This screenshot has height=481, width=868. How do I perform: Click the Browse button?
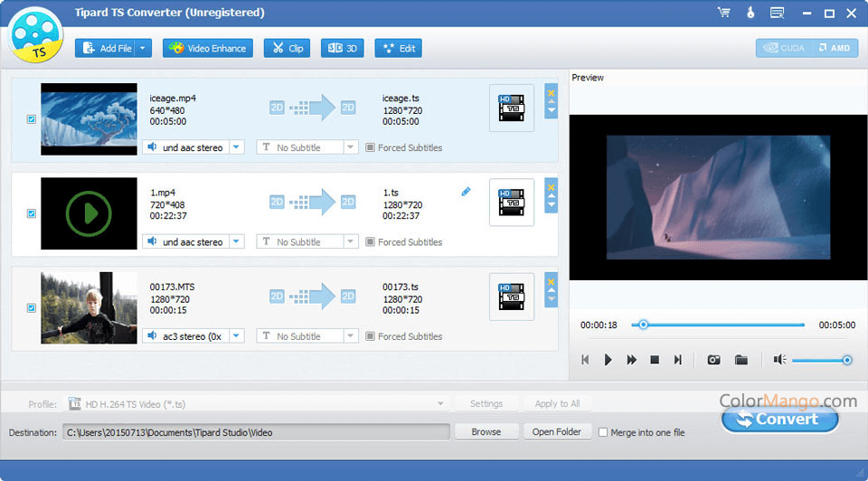[x=486, y=432]
